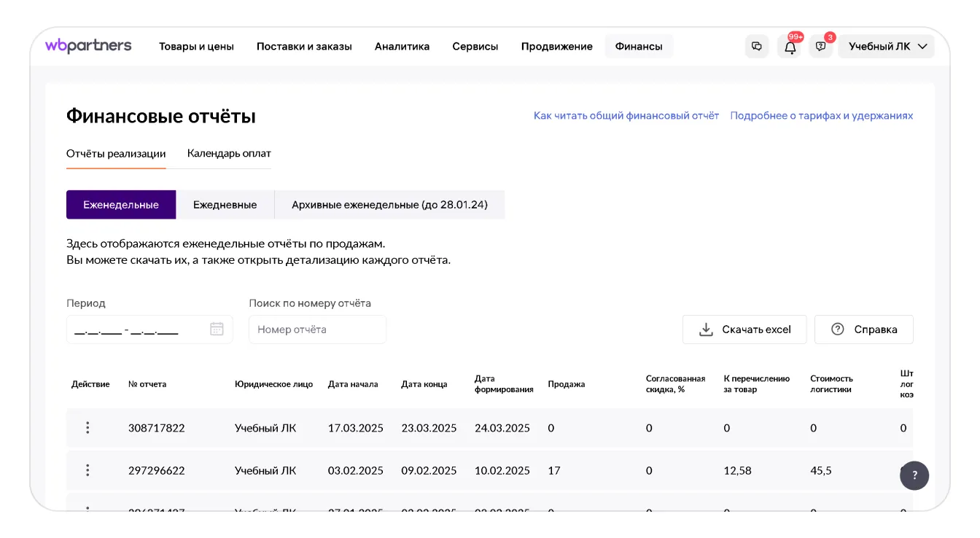
Task: Open the Аналитика menu
Action: point(402,47)
